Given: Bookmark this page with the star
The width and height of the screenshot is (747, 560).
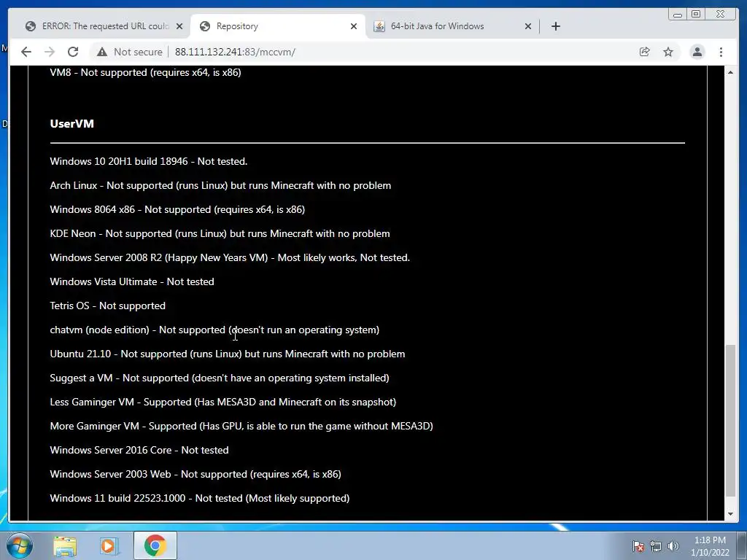Looking at the screenshot, I should [668, 52].
